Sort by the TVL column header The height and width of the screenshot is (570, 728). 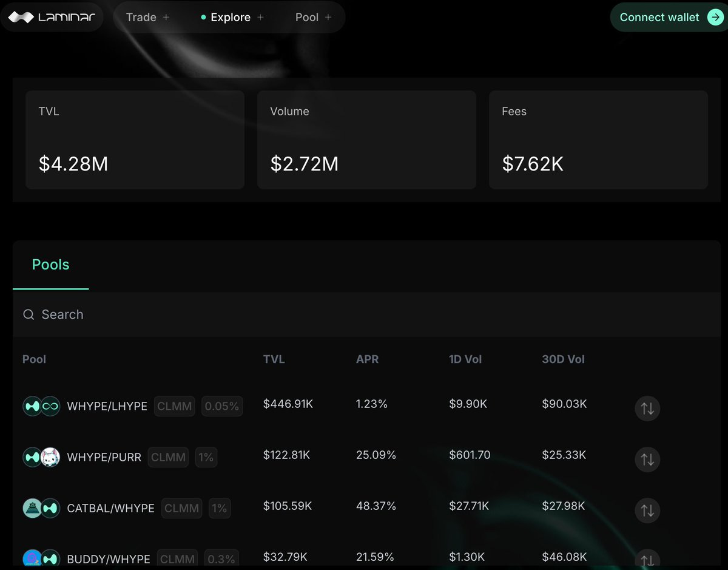[x=274, y=359]
